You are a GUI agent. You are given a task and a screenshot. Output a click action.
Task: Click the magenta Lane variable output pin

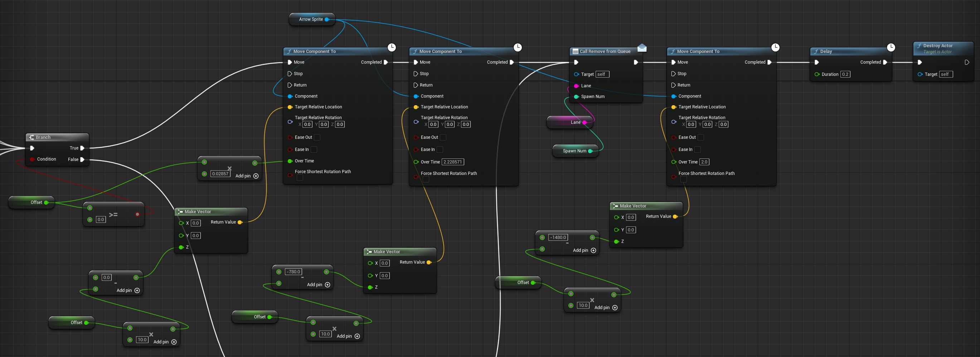click(584, 122)
